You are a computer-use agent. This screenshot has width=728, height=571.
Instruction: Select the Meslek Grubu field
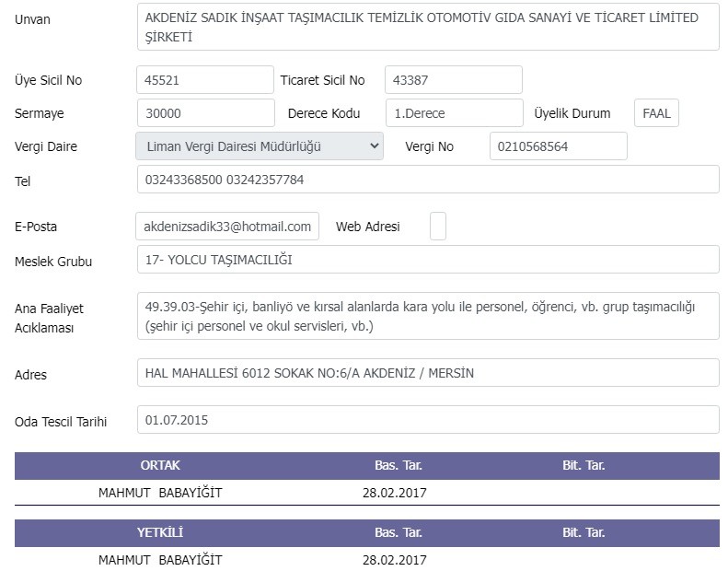pos(427,260)
